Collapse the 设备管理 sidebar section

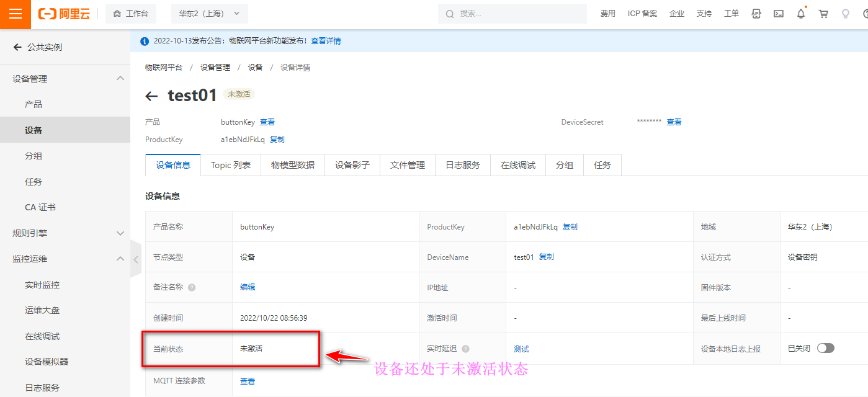coord(120,78)
